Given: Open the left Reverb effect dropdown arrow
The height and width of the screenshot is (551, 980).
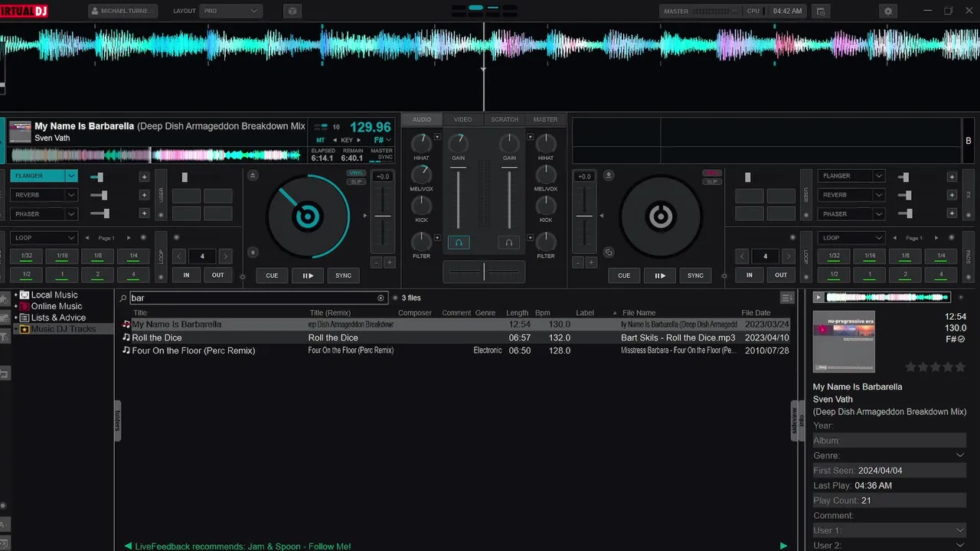Looking at the screenshot, I should coord(71,195).
